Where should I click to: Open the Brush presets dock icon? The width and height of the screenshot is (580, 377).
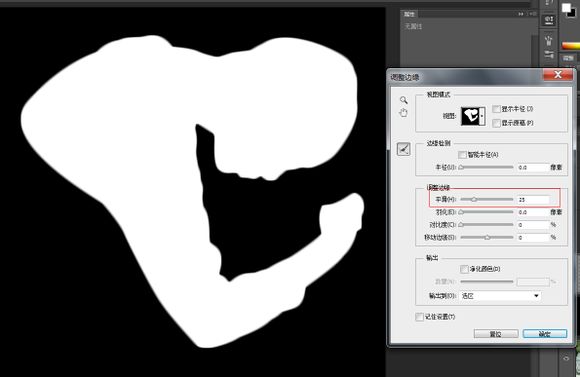(549, 40)
